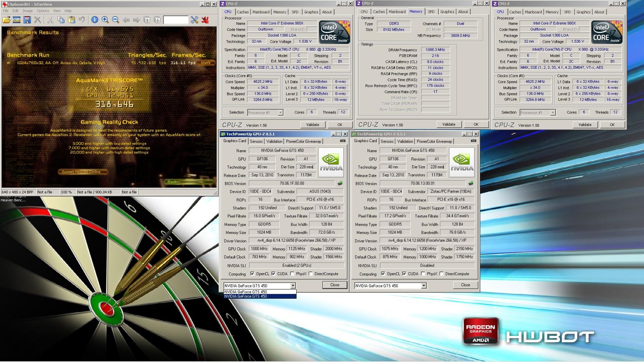Viewport: 644px width, 362px height.
Task: Toggle OpenCL checkbox in left GPU-Z
Action: point(252,274)
